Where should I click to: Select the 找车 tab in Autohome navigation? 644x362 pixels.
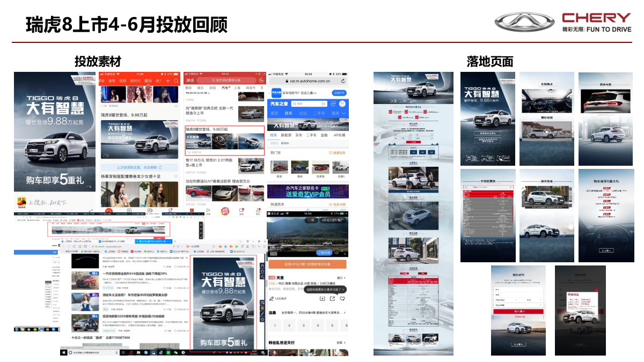[288, 113]
